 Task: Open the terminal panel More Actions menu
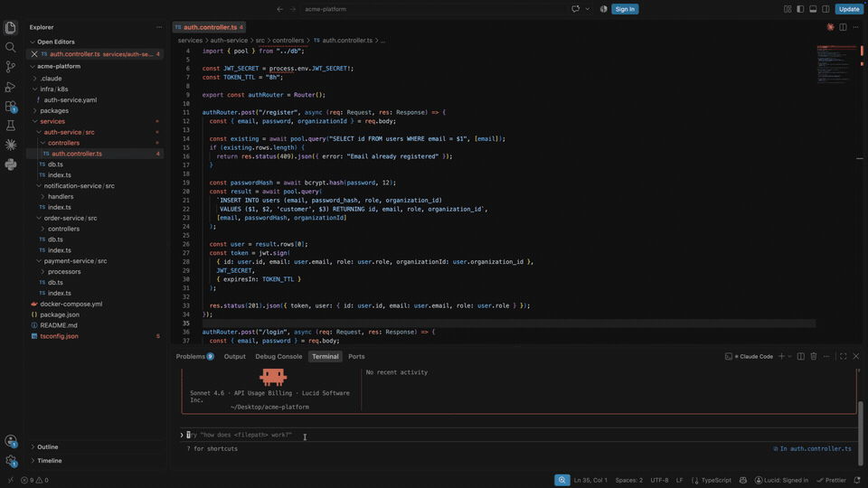pyautogui.click(x=826, y=356)
